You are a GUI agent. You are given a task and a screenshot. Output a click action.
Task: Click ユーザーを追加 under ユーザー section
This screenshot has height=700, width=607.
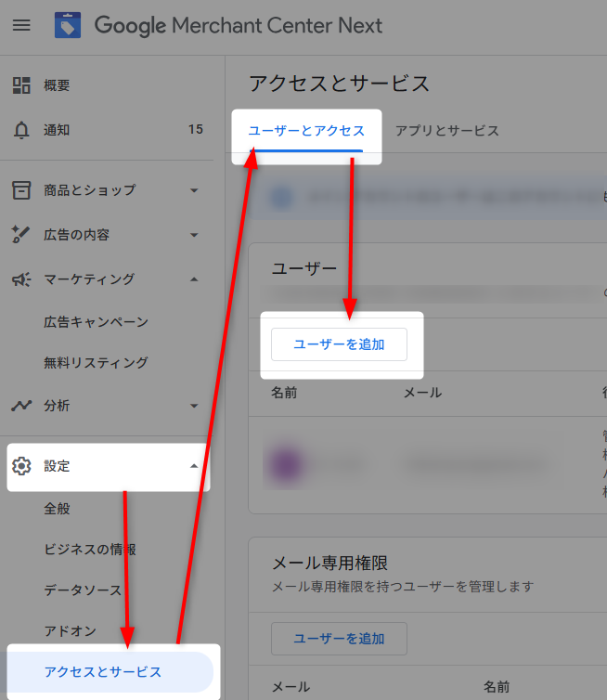pos(339,344)
